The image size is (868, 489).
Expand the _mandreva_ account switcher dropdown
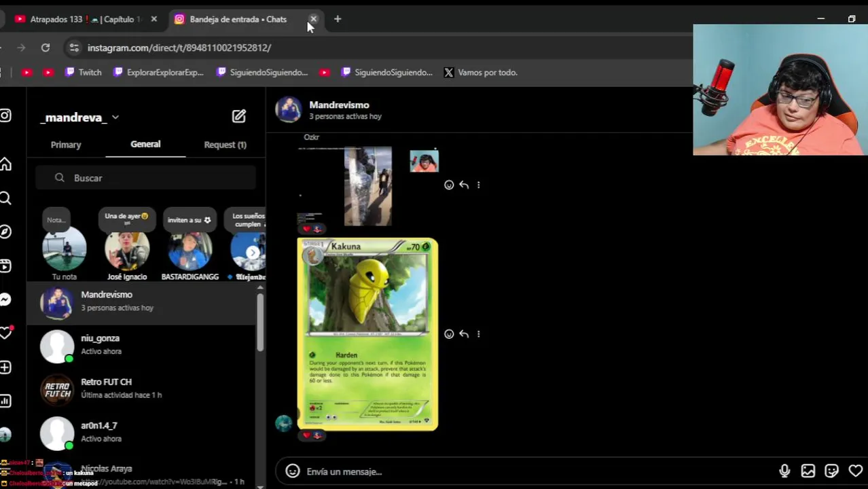click(115, 117)
